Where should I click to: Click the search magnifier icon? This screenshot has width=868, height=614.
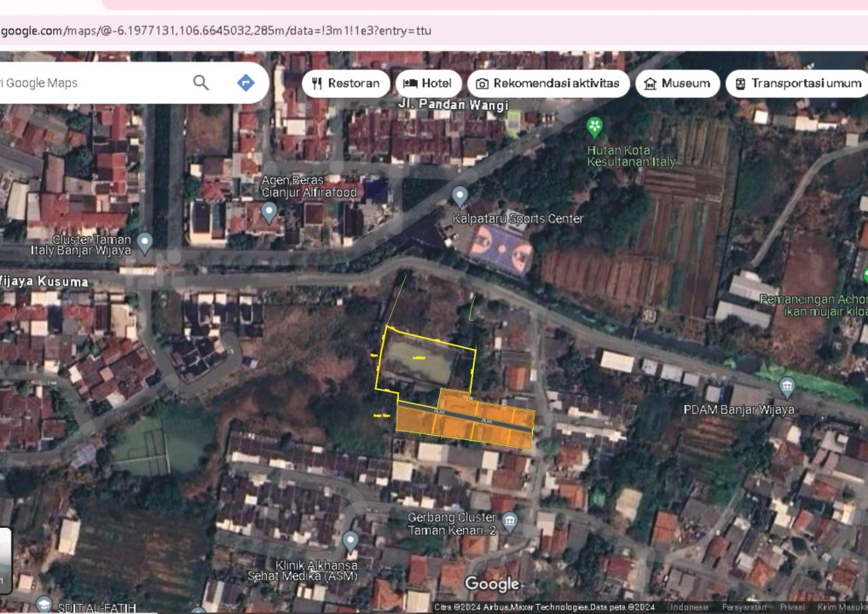(201, 83)
